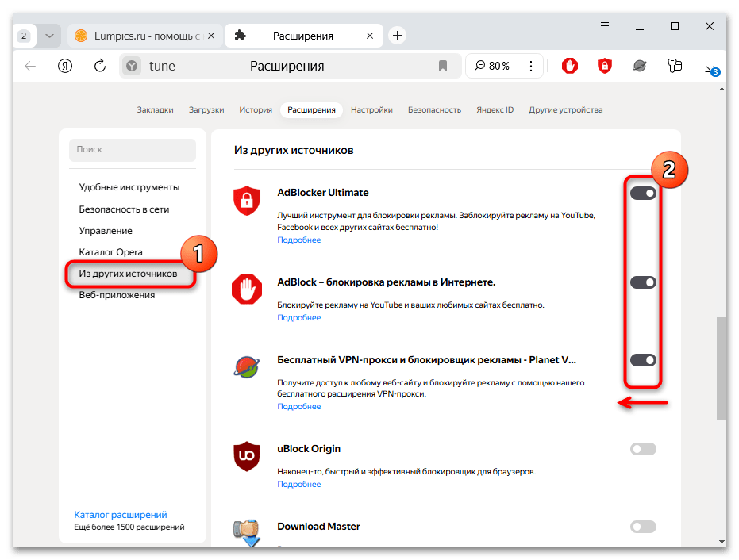Close the Lumpics.ru tab
This screenshot has width=739, height=560.
211,36
